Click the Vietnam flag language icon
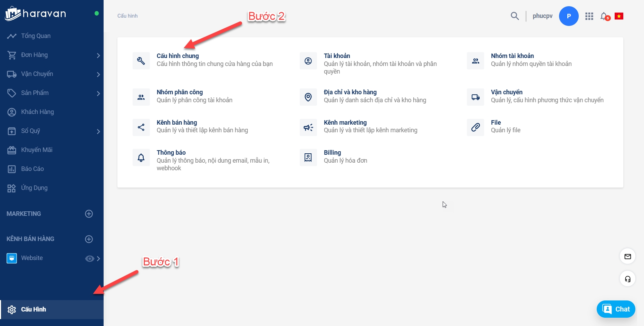 tap(619, 16)
